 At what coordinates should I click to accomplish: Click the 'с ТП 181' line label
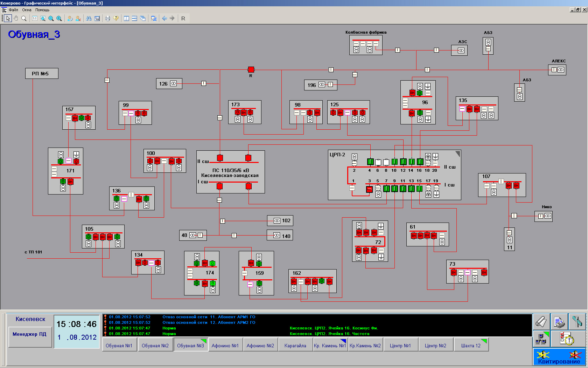pos(33,252)
